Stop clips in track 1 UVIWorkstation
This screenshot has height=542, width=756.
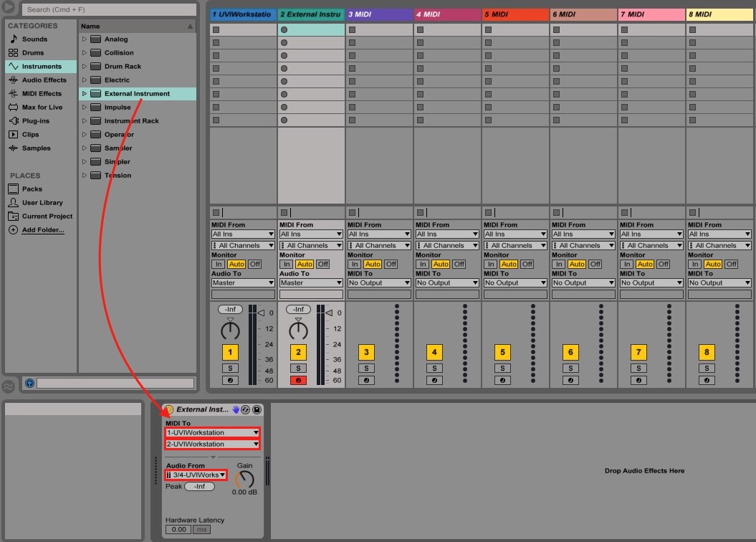pyautogui.click(x=216, y=213)
